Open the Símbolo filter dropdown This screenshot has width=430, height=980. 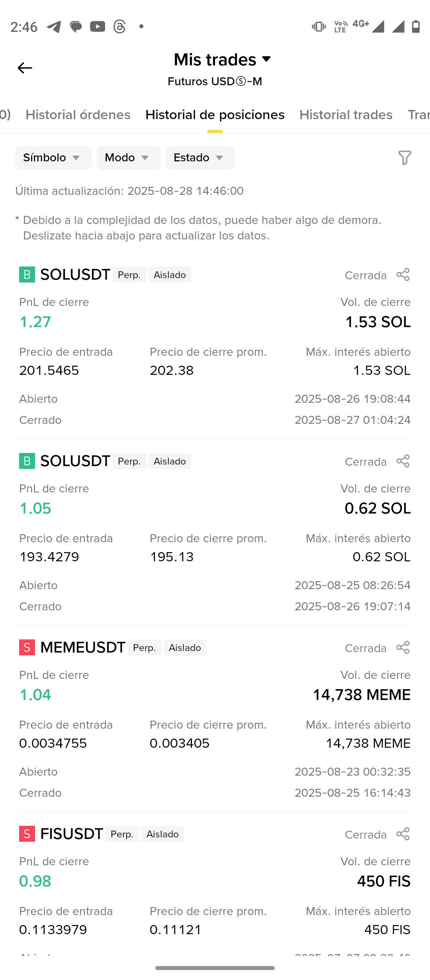coord(53,158)
